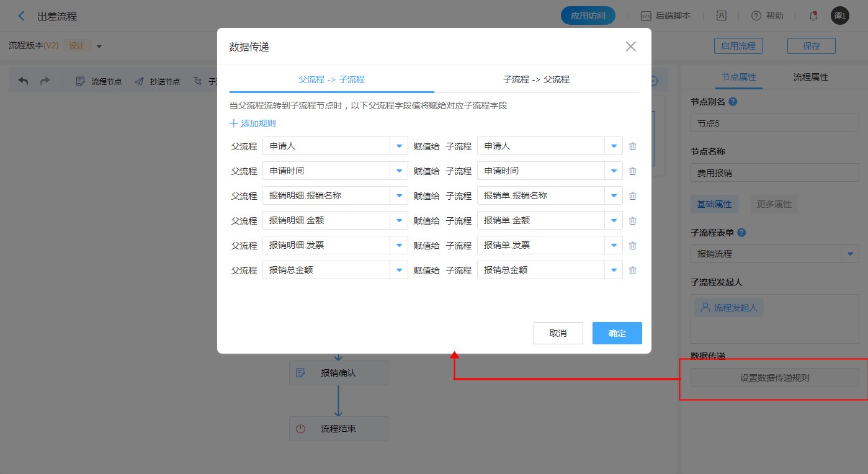Delete the 申请人 mapping rule
The width and height of the screenshot is (868, 474).
(632, 146)
